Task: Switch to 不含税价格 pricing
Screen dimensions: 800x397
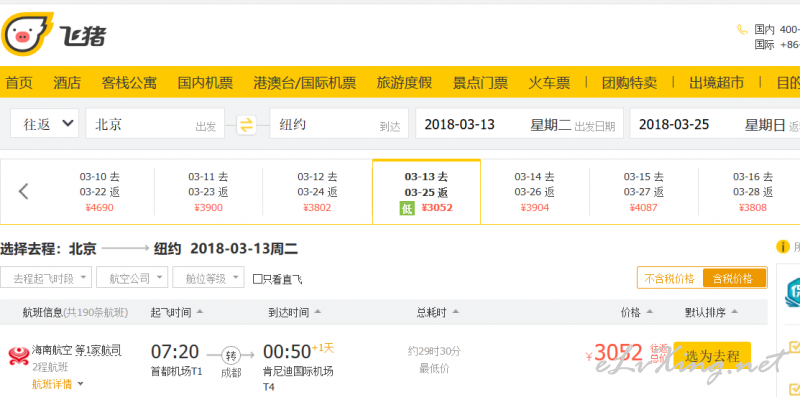Action: [x=669, y=279]
